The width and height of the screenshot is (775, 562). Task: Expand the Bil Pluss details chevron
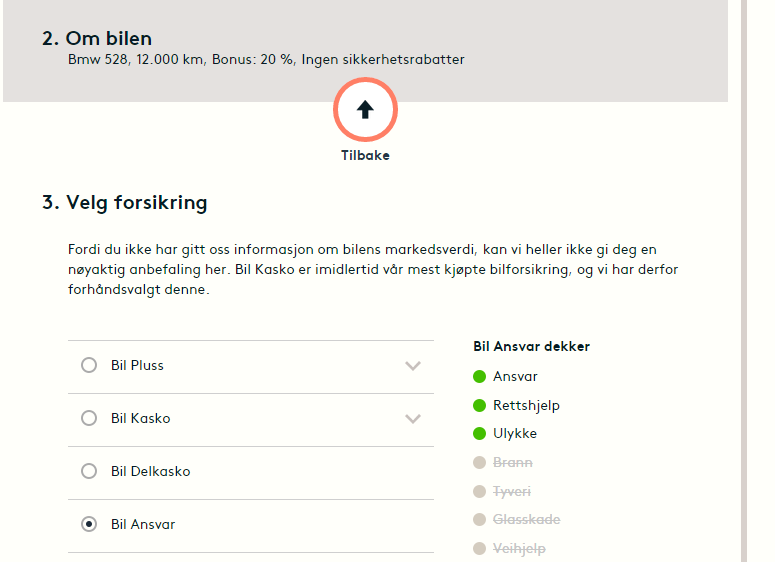pos(413,366)
